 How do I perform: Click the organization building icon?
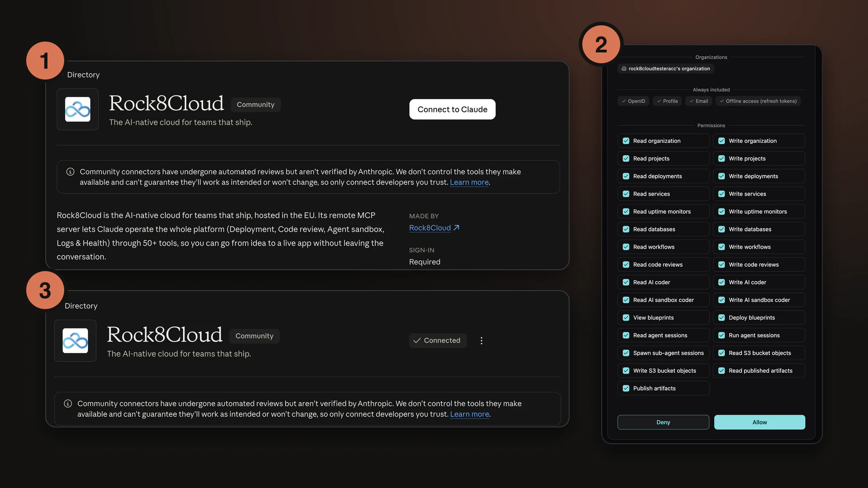coord(624,69)
